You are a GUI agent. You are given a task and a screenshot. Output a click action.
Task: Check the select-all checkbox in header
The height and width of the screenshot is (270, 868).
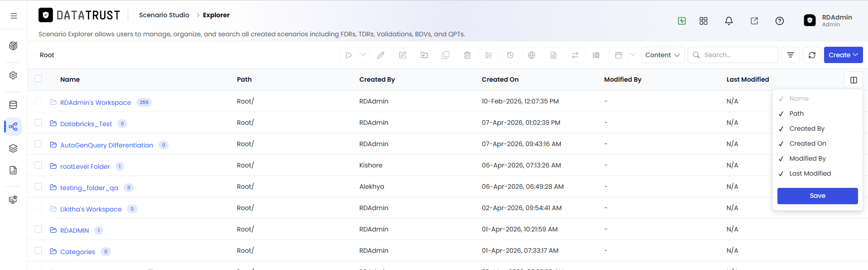(x=38, y=79)
